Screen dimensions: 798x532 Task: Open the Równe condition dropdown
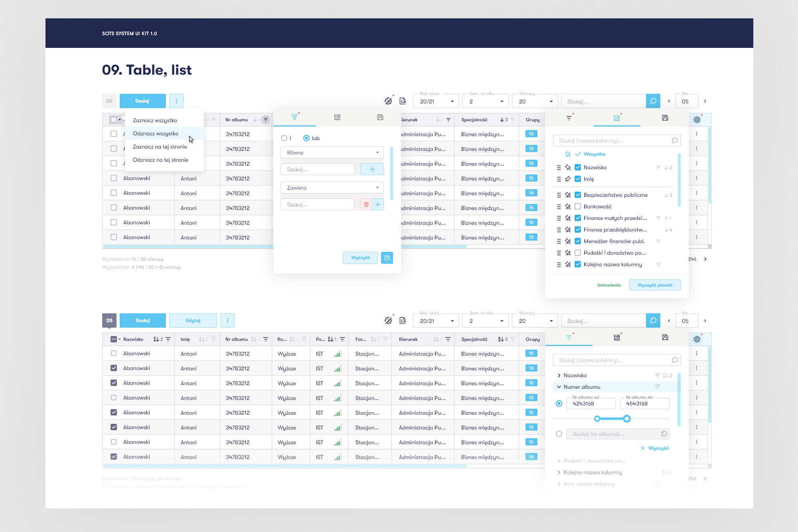[x=332, y=152]
